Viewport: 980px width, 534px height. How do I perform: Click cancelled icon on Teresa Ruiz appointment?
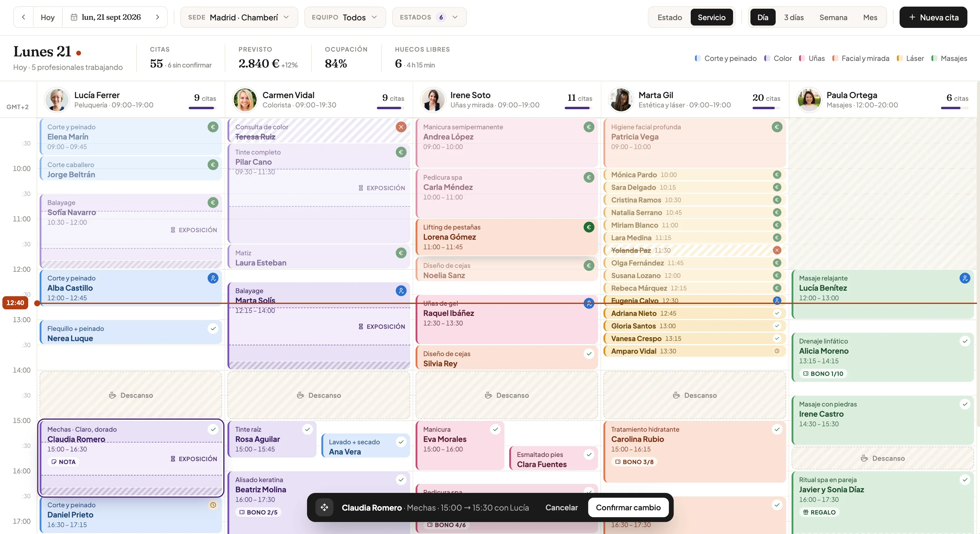tap(401, 127)
